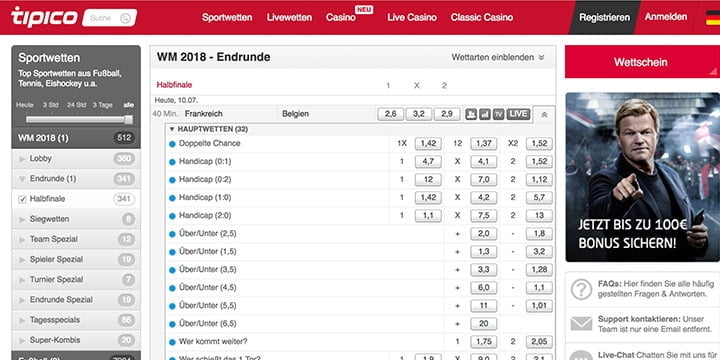Select the alle time filter
Screen dimensions: 720x360
pyautogui.click(x=129, y=105)
